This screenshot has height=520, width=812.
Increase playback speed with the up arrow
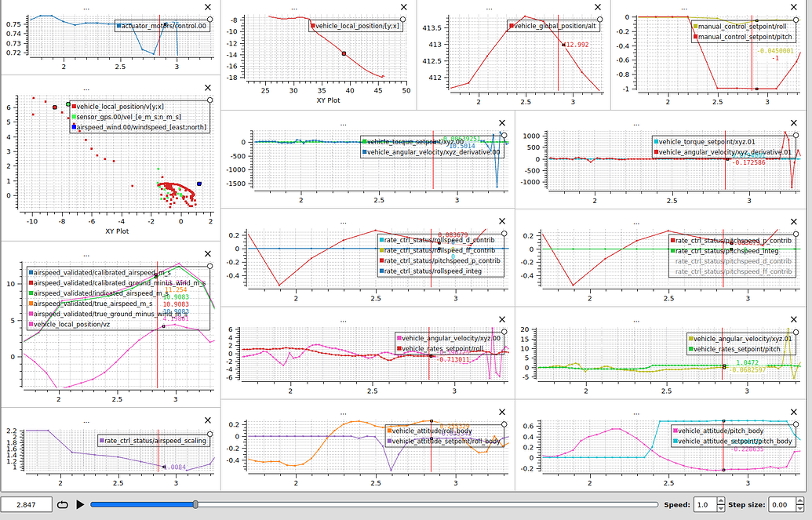pyautogui.click(x=721, y=501)
